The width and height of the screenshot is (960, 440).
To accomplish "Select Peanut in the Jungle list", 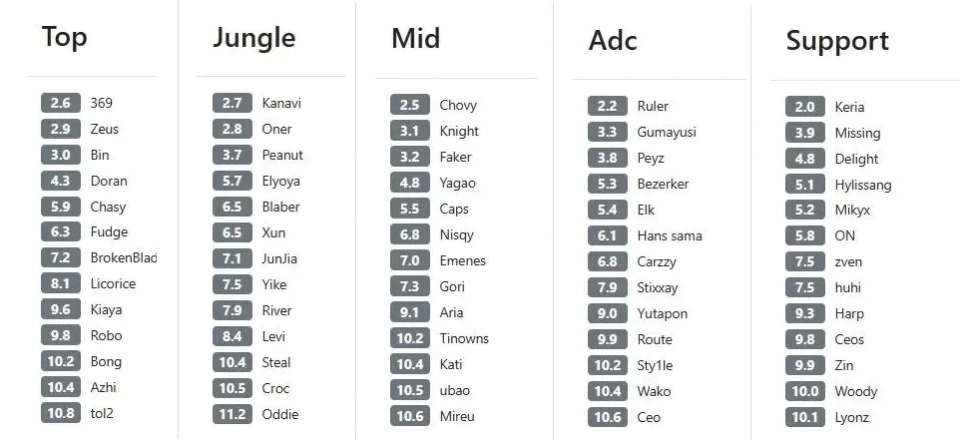I will tap(282, 155).
